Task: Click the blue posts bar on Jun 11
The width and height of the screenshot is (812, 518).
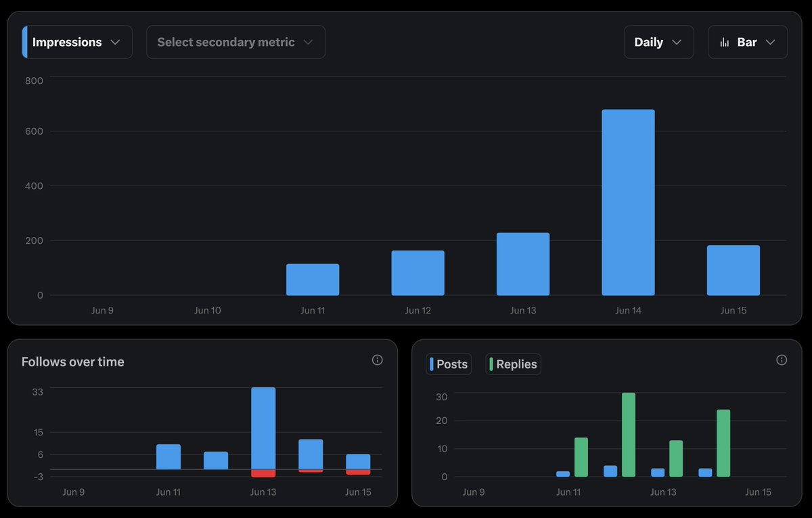Action: (563, 474)
